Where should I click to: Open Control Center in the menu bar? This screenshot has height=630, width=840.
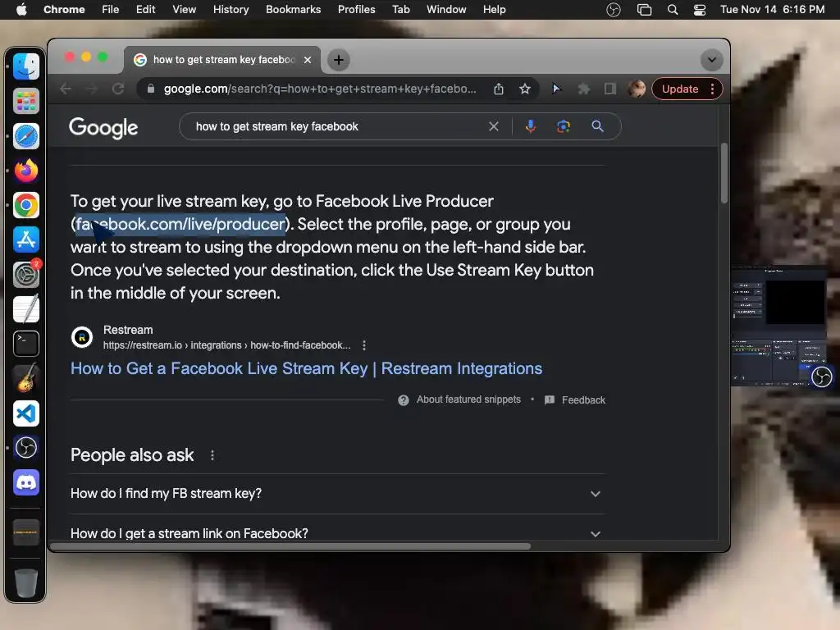point(699,10)
